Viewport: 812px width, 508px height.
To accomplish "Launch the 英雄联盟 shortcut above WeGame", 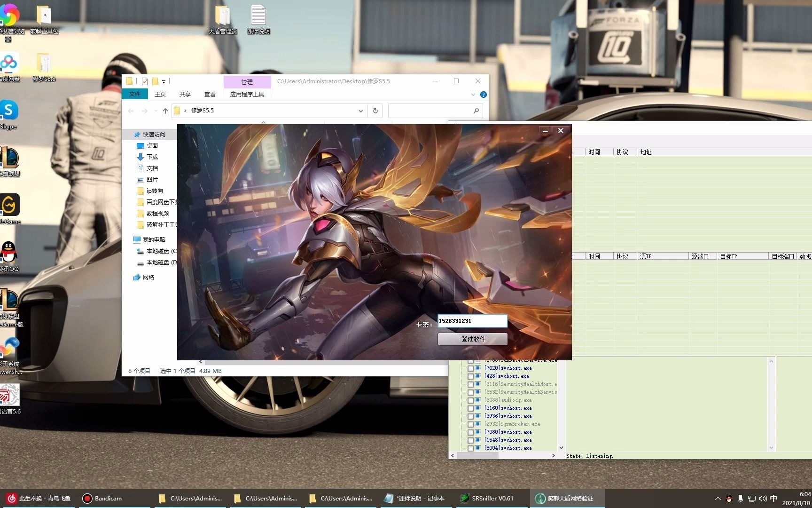I will coord(9,161).
